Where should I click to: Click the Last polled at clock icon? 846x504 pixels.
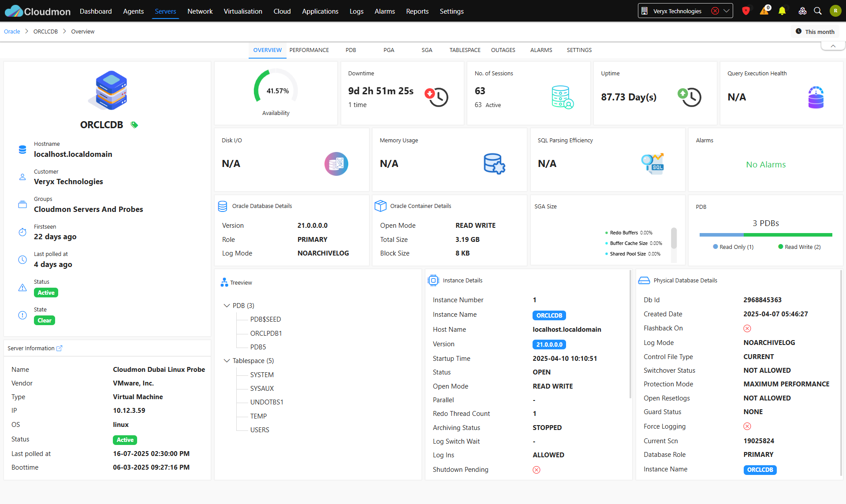[x=22, y=260]
